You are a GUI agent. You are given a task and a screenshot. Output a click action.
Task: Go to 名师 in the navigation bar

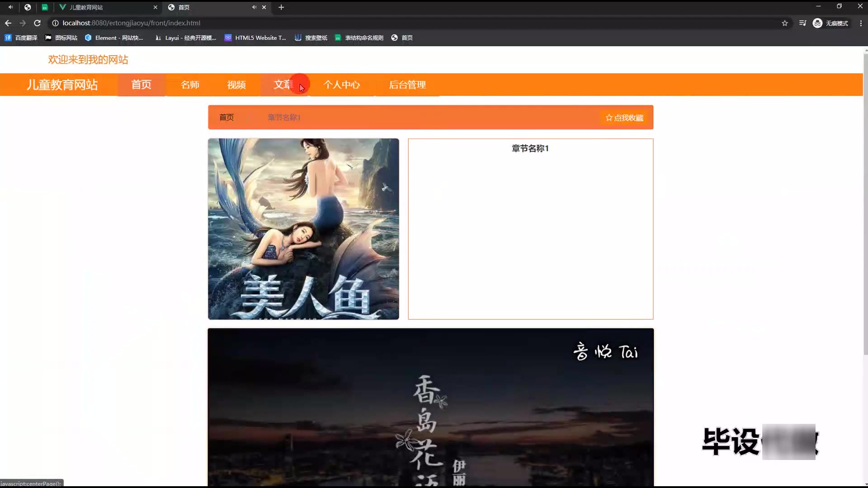pos(190,85)
